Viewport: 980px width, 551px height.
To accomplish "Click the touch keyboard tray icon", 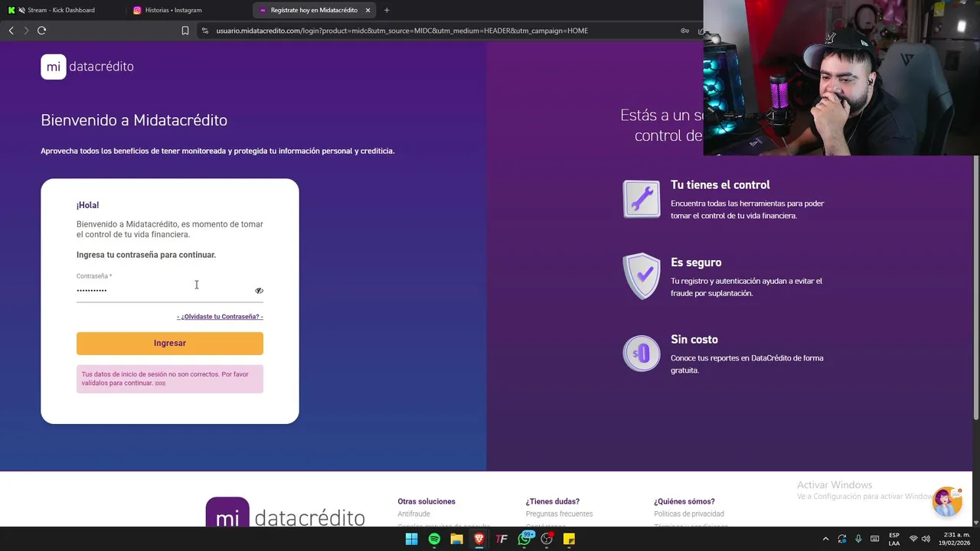I will click(874, 539).
